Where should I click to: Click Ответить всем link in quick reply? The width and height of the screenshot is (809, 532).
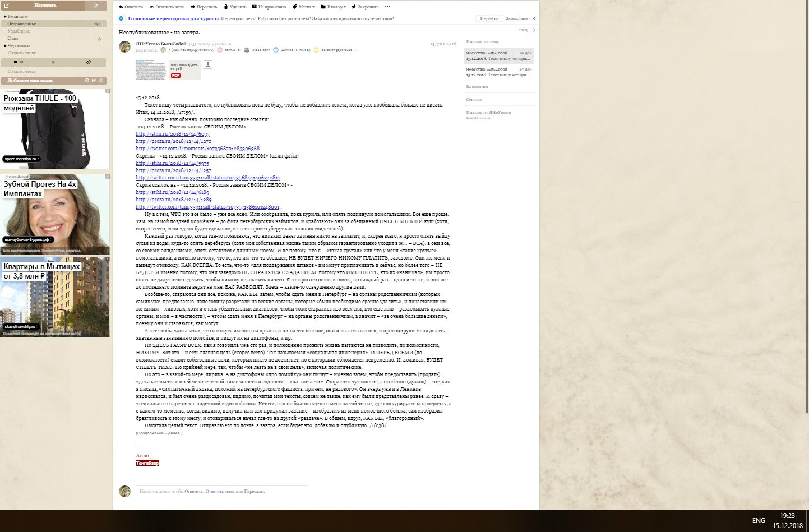219,491
